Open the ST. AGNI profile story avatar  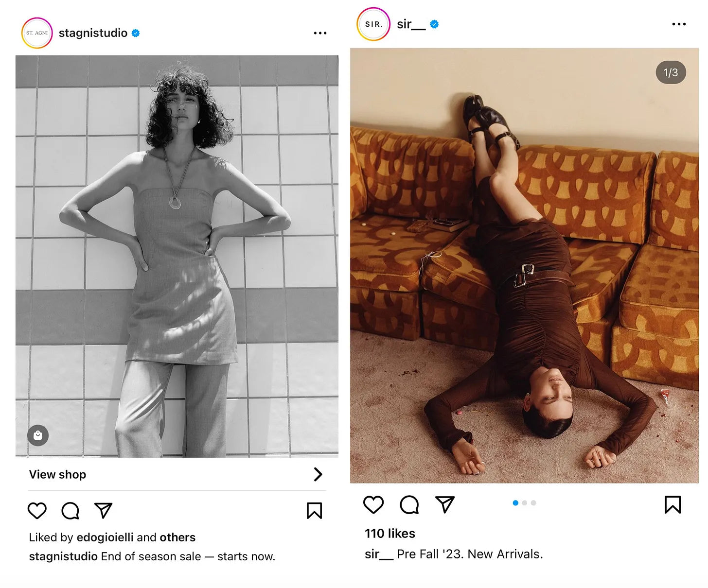(37, 33)
